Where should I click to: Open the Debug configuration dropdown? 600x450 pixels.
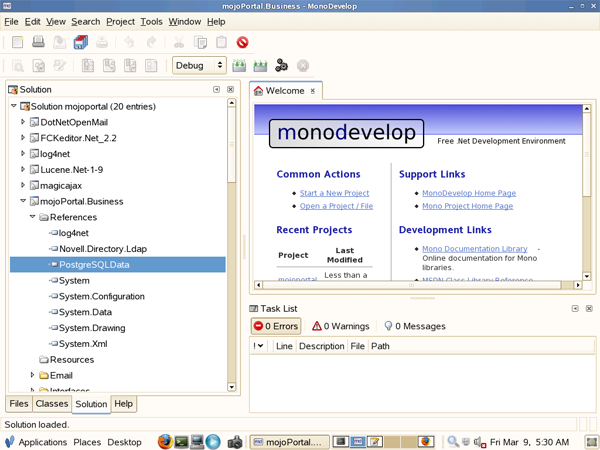pyautogui.click(x=200, y=66)
